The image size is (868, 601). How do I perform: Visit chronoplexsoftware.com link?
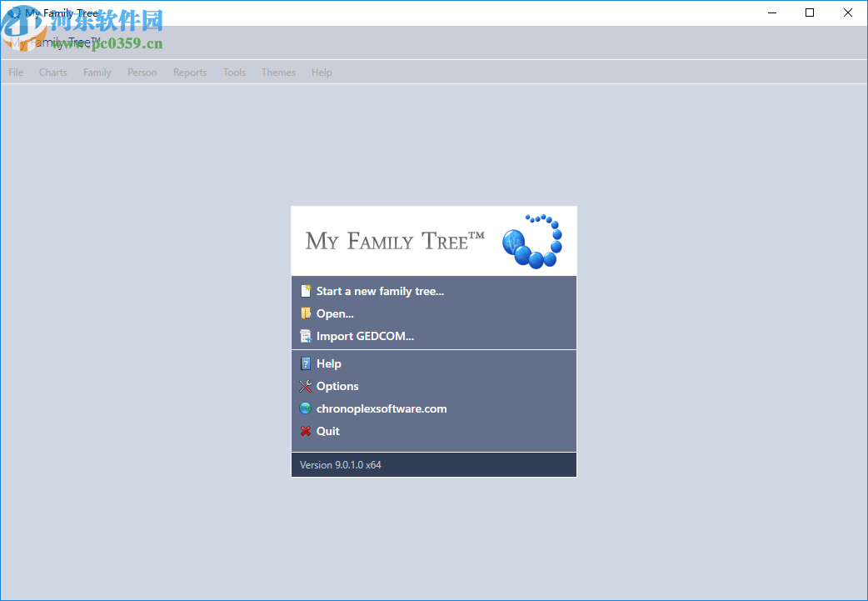pyautogui.click(x=382, y=408)
